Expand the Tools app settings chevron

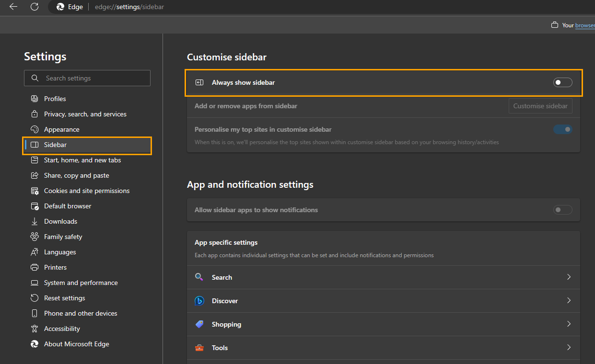click(x=569, y=347)
